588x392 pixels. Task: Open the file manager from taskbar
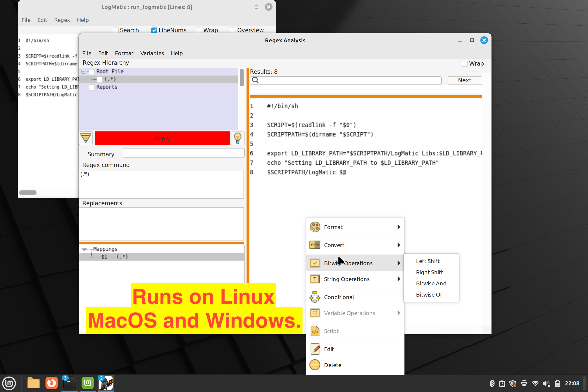(33, 383)
